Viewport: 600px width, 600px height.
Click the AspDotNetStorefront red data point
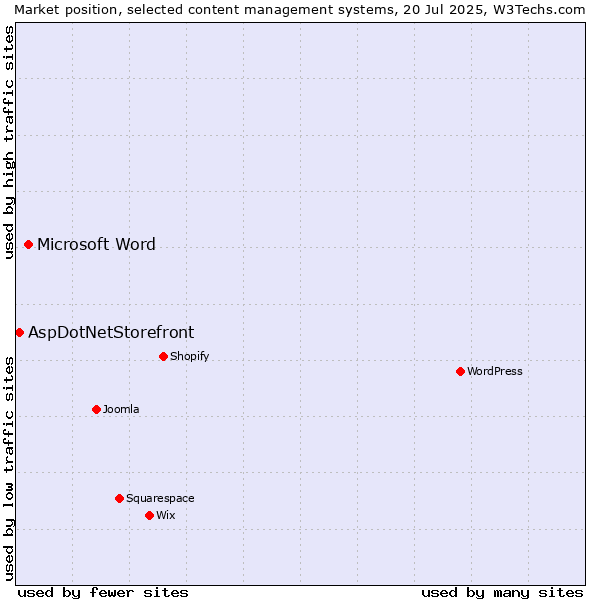pyautogui.click(x=20, y=333)
